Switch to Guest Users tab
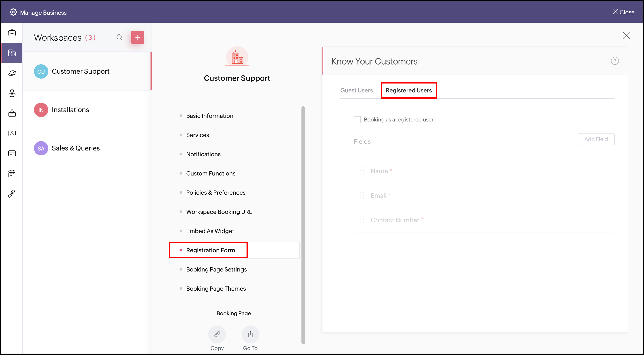644x355 pixels. [356, 90]
